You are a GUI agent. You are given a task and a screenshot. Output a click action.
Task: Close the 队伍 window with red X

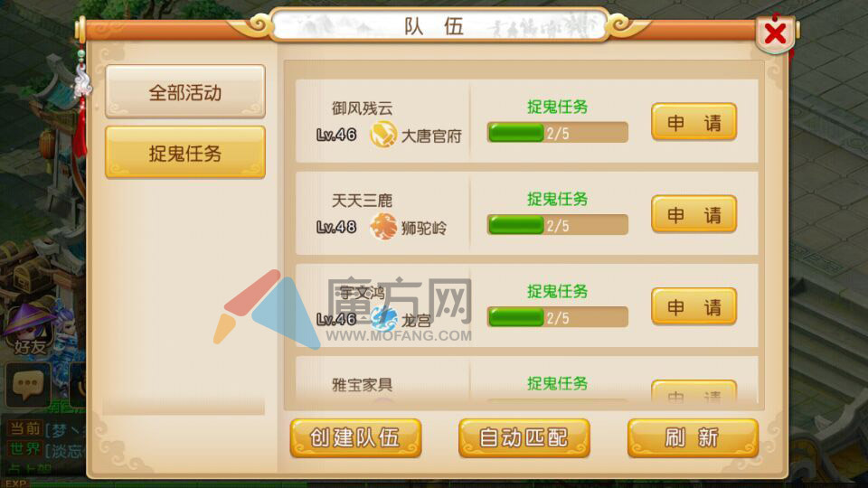point(775,33)
